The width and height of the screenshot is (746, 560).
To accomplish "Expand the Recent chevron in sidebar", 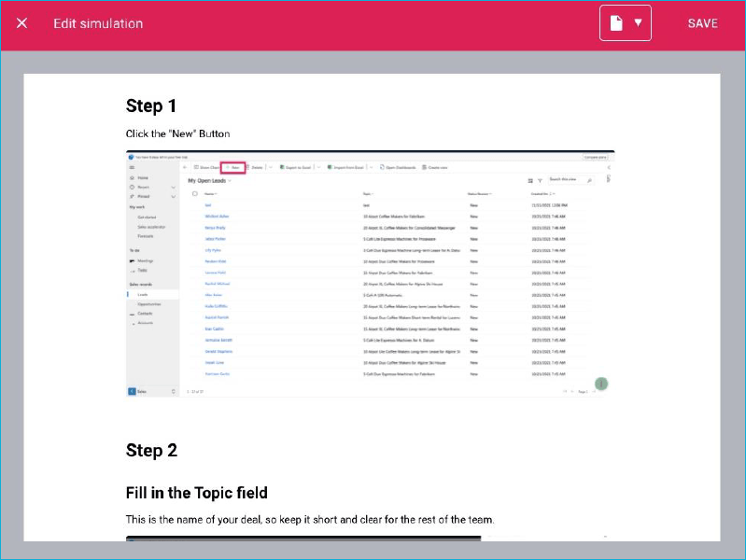I will coord(173,188).
